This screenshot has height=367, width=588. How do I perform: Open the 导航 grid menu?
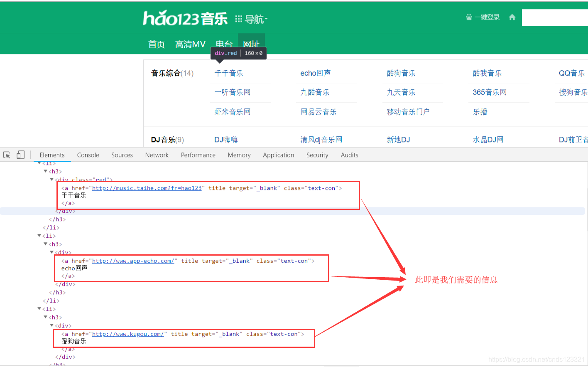251,19
